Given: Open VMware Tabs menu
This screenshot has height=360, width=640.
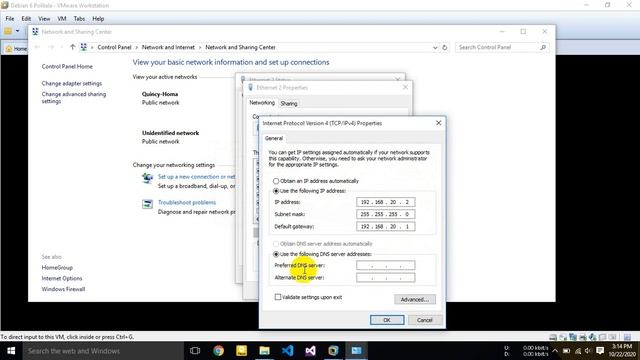Looking at the screenshot, I should click(x=79, y=19).
